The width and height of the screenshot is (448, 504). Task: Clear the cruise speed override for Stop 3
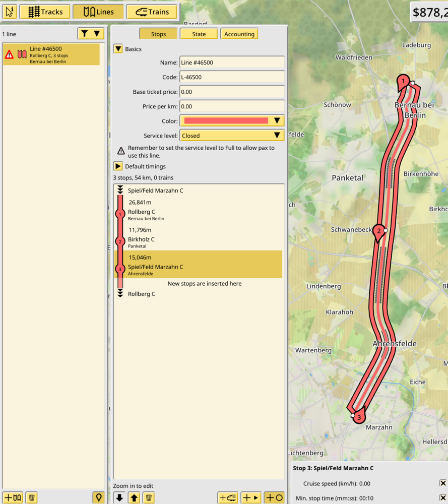[442, 483]
